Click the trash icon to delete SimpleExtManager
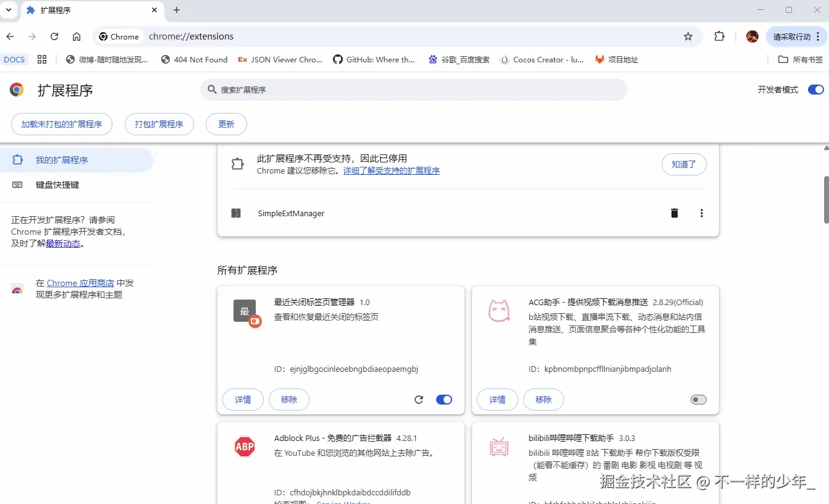The height and width of the screenshot is (504, 829). coord(674,213)
